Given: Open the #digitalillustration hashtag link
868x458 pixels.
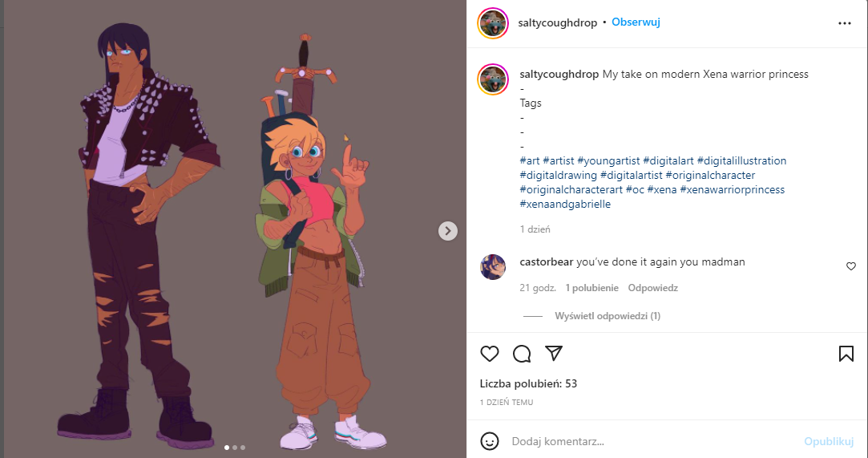Looking at the screenshot, I should (741, 160).
